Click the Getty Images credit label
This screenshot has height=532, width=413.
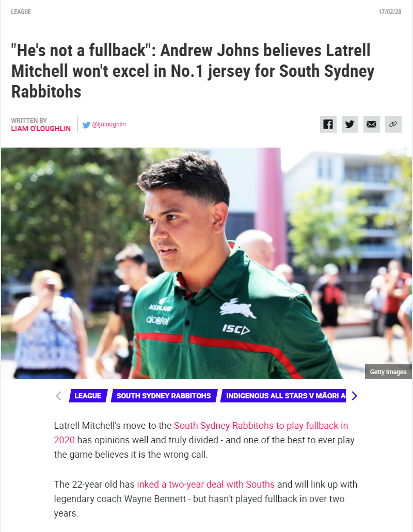[x=388, y=372]
